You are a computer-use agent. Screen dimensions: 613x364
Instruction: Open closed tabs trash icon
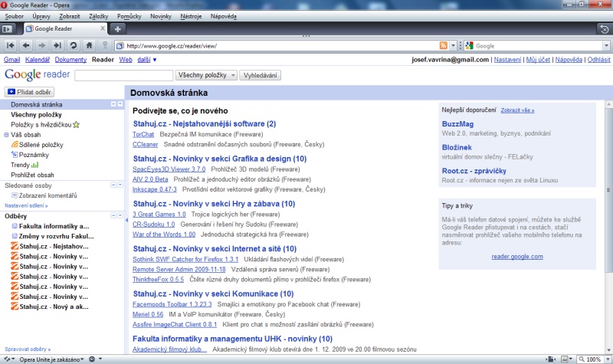(605, 29)
